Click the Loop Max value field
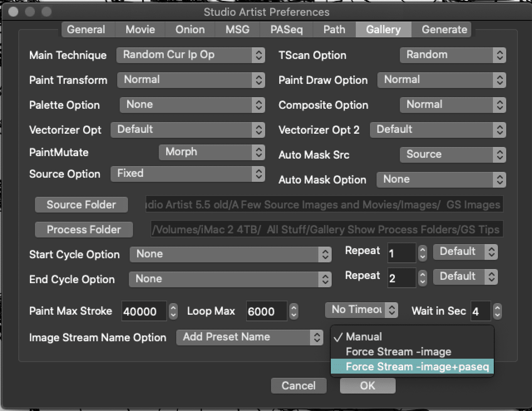The image size is (532, 411). [x=266, y=311]
